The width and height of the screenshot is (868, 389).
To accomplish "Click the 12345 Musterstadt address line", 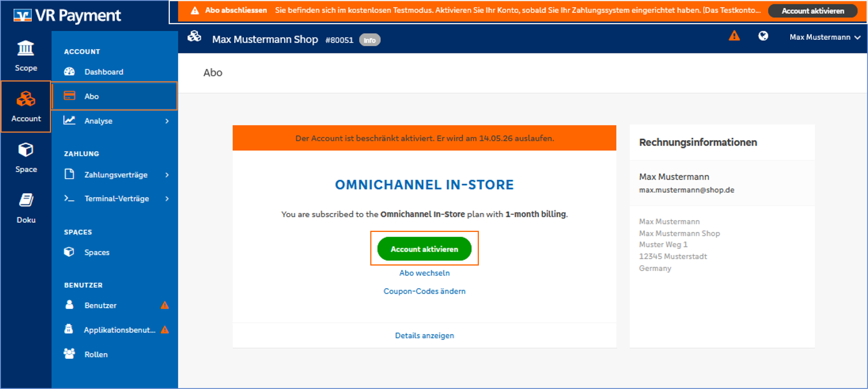I will (673, 256).
